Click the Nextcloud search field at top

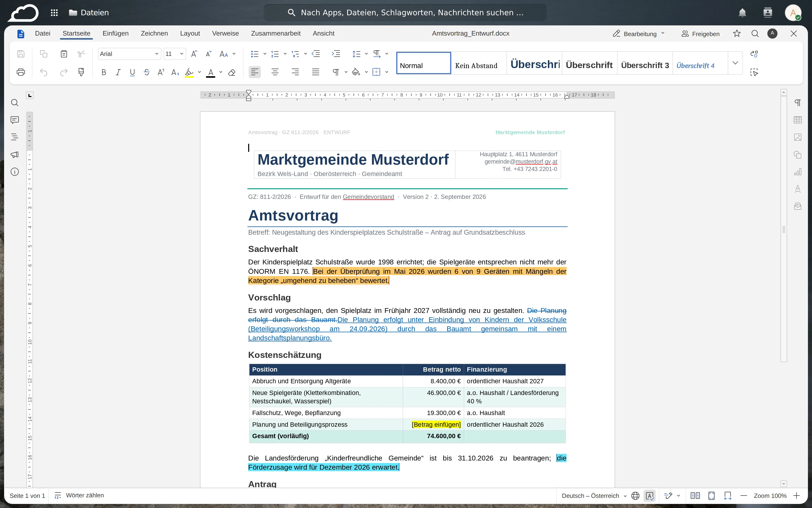click(405, 13)
